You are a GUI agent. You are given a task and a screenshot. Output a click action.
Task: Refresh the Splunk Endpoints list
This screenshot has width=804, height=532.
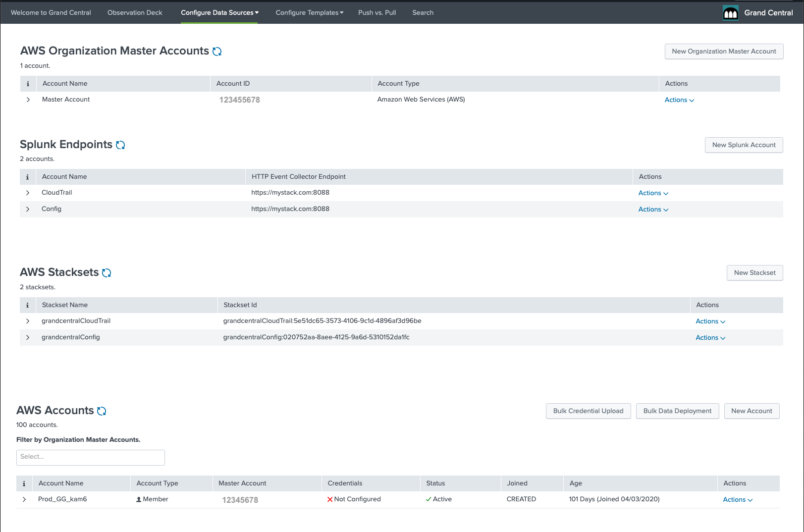120,145
